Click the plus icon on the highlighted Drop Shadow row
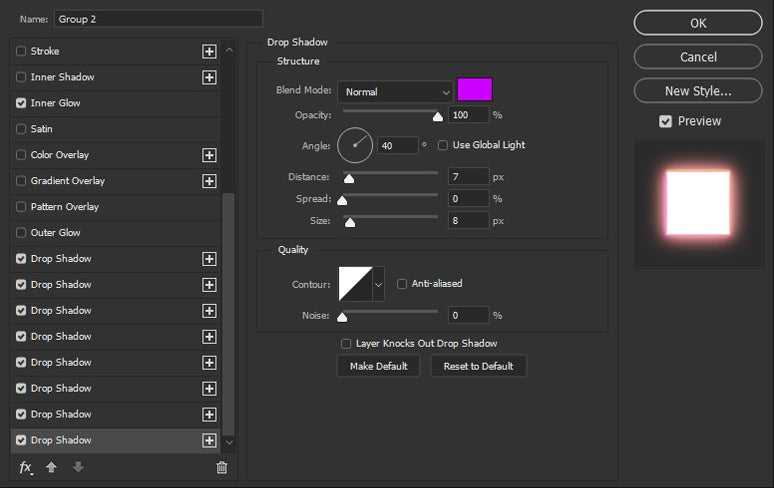This screenshot has height=488, width=774. (x=209, y=440)
